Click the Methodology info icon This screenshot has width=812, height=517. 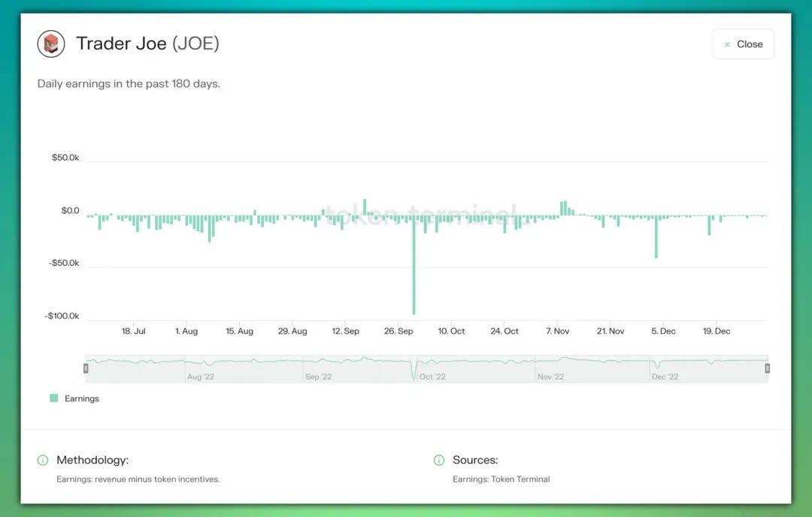point(43,460)
